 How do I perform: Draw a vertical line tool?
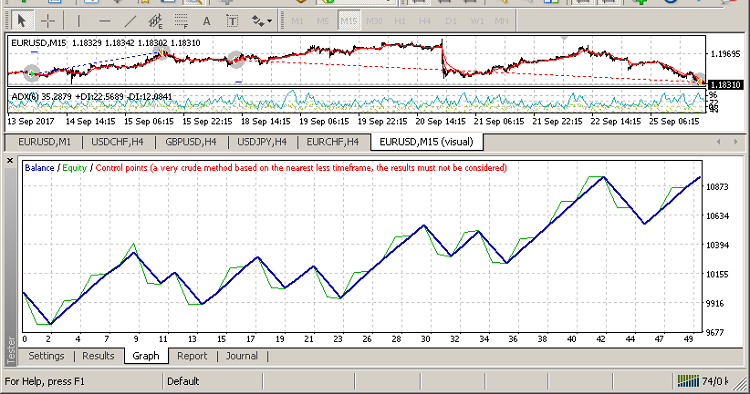pos(79,21)
